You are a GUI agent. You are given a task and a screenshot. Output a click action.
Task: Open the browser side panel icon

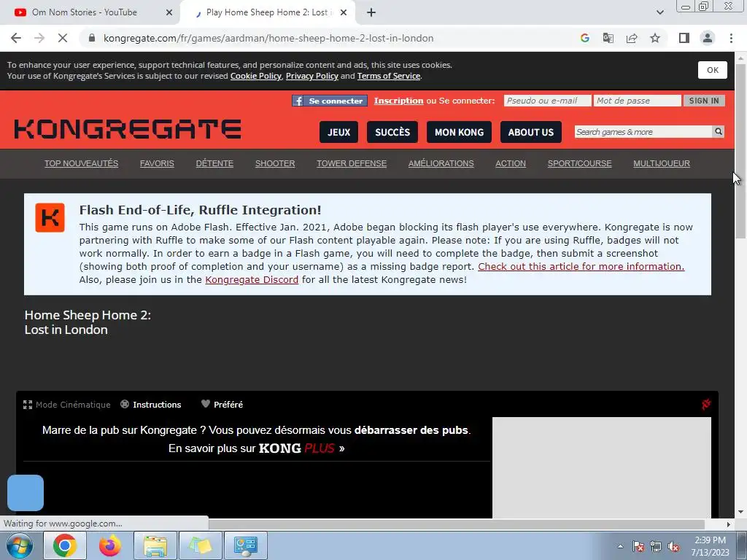684,38
